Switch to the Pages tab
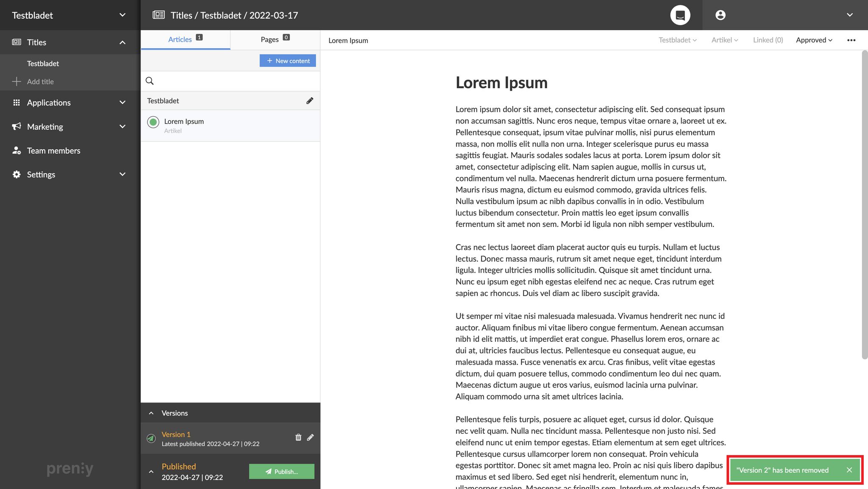Viewport: 868px width, 489px height. coord(275,39)
